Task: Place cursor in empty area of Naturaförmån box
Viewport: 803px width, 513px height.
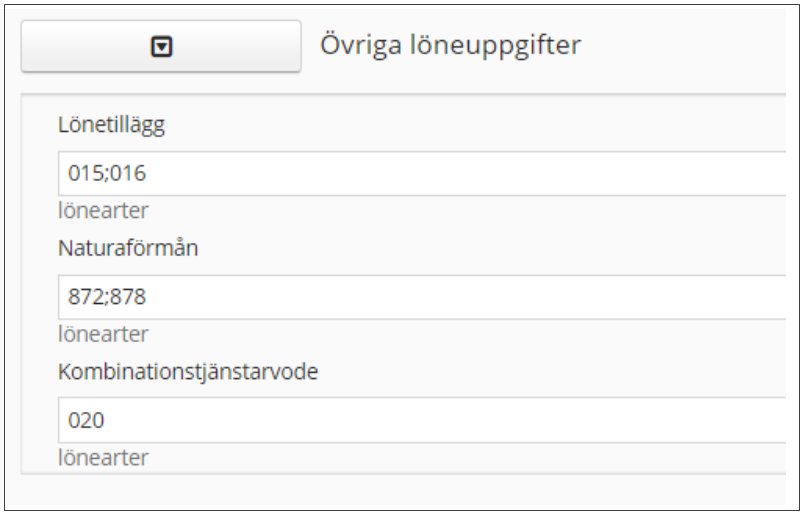Action: pyautogui.click(x=461, y=297)
